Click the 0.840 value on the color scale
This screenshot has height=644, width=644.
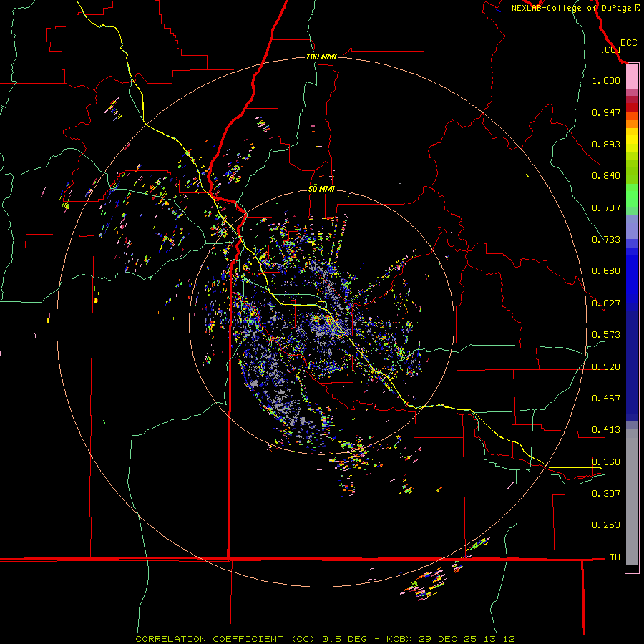606,176
